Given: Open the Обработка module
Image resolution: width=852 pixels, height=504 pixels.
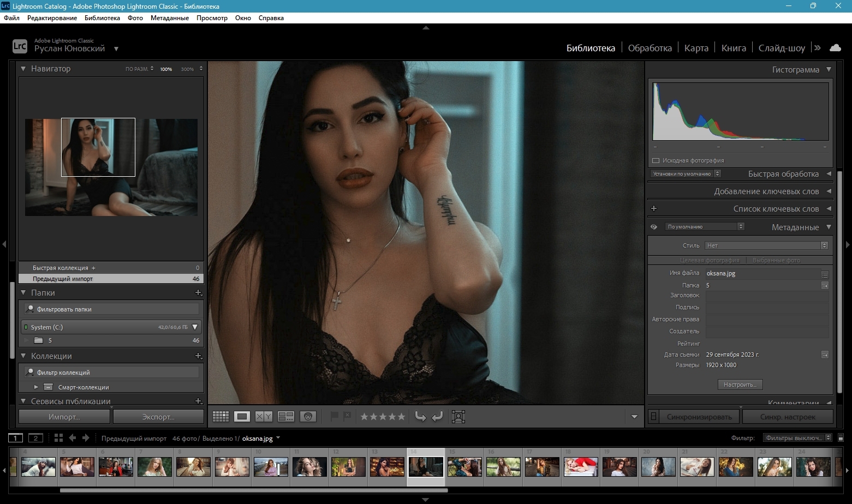Looking at the screenshot, I should [x=650, y=48].
